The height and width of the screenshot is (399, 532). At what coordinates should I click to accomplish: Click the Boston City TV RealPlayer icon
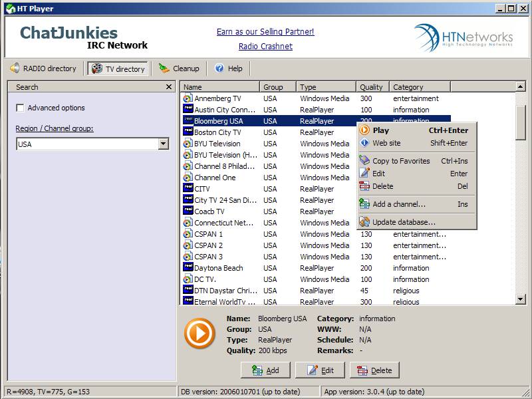click(188, 132)
